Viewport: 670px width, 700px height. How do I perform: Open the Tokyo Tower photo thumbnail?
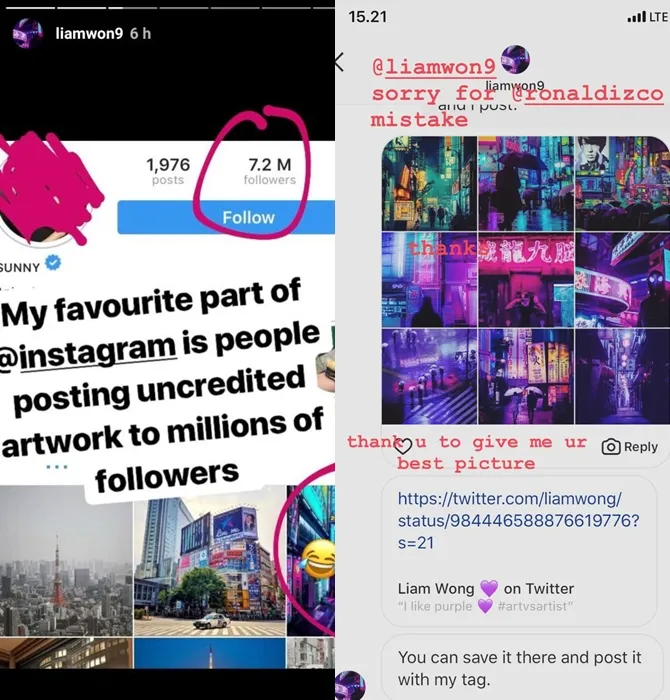[66, 561]
